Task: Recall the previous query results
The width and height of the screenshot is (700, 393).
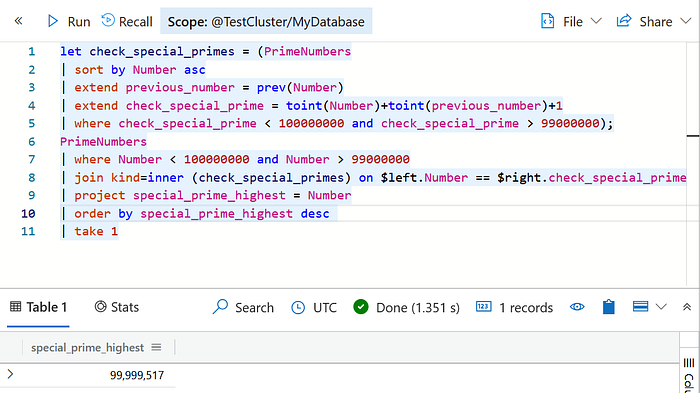Action: [x=127, y=21]
